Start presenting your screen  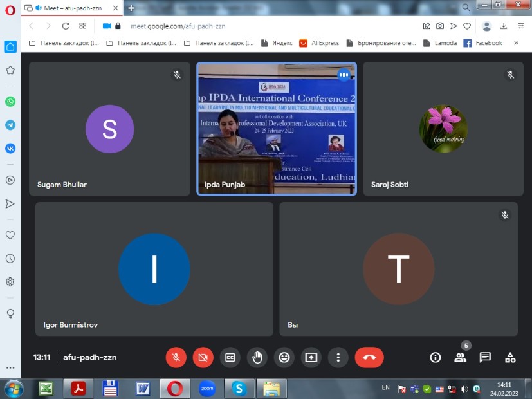coord(311,357)
